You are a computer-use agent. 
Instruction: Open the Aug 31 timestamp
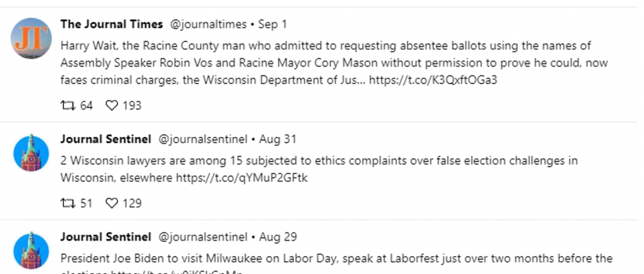coord(277,140)
